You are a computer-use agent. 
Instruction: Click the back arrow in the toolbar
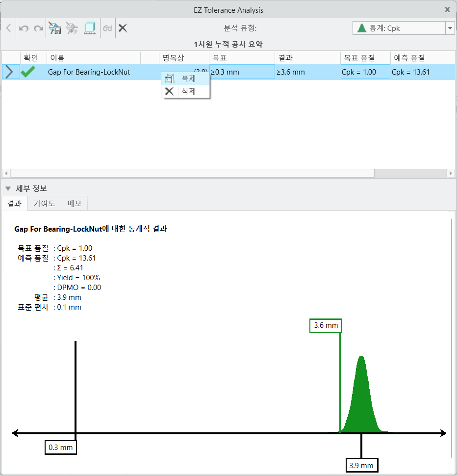(x=8, y=28)
